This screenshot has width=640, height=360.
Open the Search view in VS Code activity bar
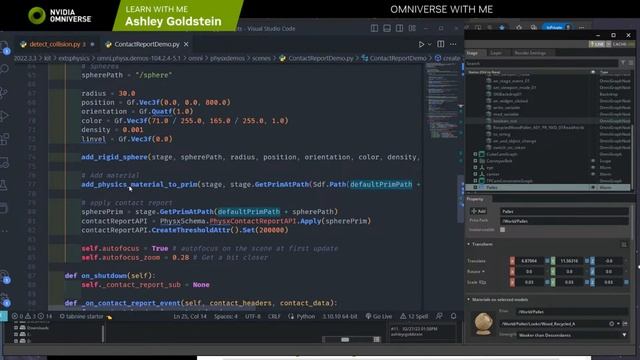[4, 69]
